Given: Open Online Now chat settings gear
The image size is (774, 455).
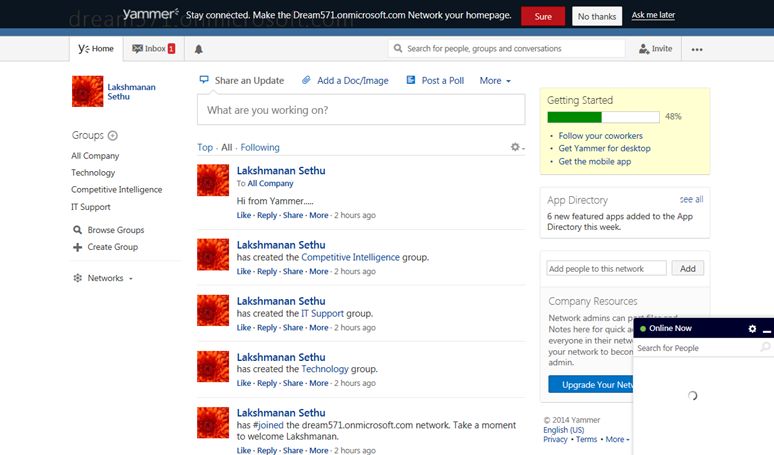Looking at the screenshot, I should (752, 328).
